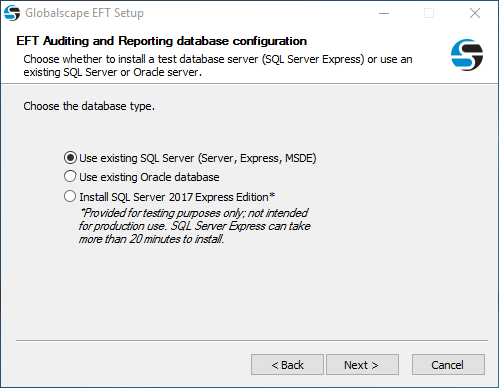Continue with the Next > button
Screen dimensions: 499x388
pos(362,365)
